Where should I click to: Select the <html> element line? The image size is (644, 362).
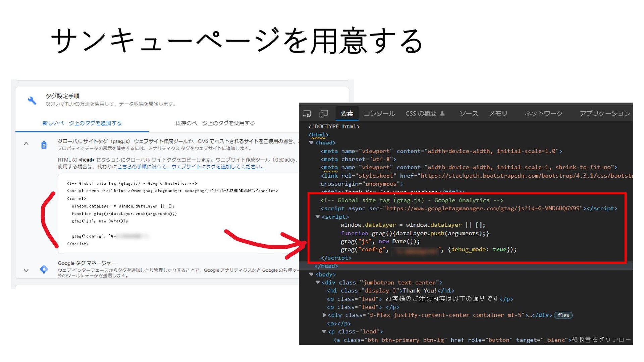pos(318,135)
